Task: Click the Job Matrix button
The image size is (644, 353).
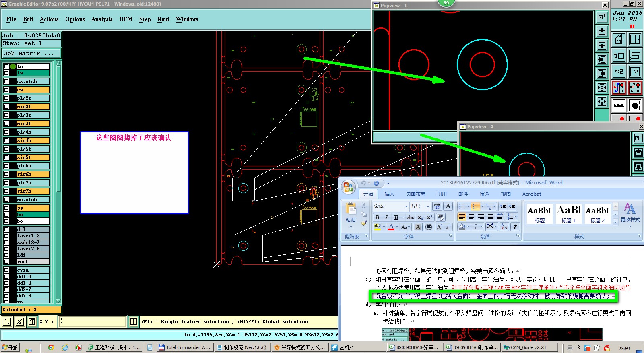Action: pos(31,53)
